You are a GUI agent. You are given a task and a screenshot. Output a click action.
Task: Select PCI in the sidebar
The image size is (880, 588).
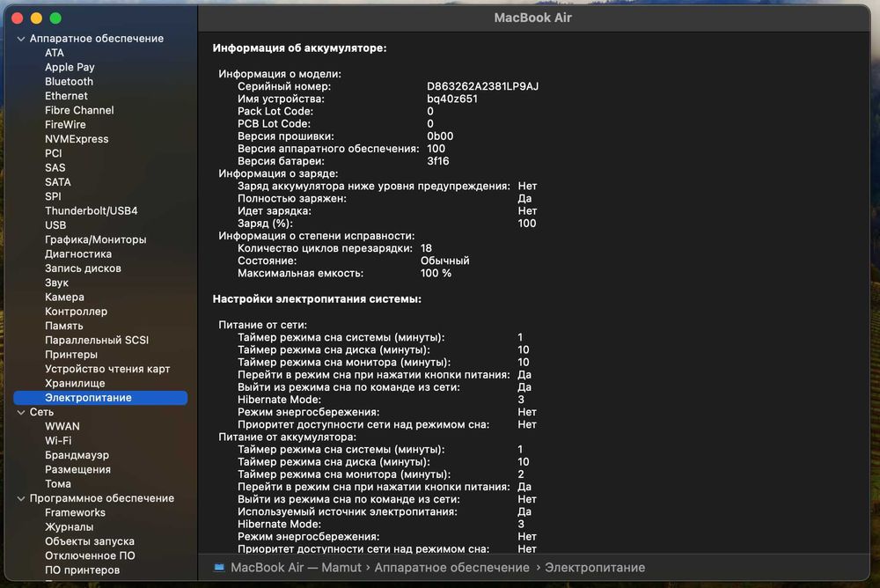(x=54, y=153)
